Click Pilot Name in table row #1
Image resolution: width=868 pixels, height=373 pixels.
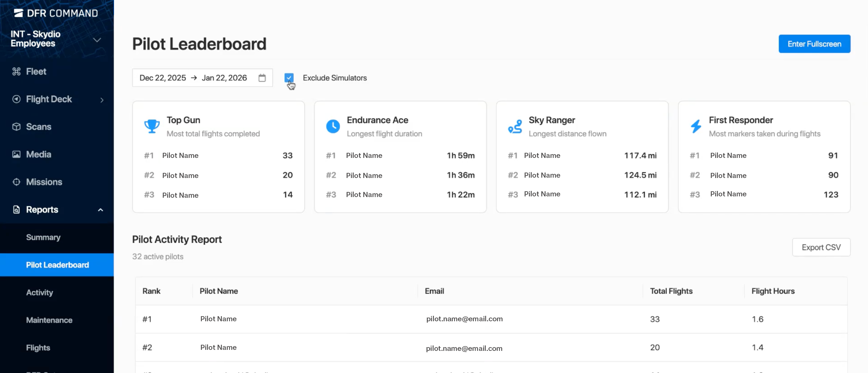pyautogui.click(x=219, y=319)
